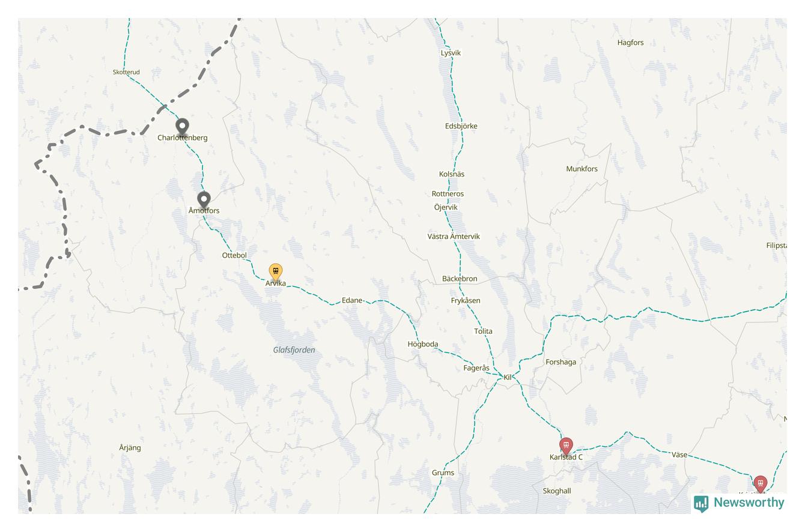The height and width of the screenshot is (532, 805).
Task: Click the Lysvik label
Action: [451, 53]
